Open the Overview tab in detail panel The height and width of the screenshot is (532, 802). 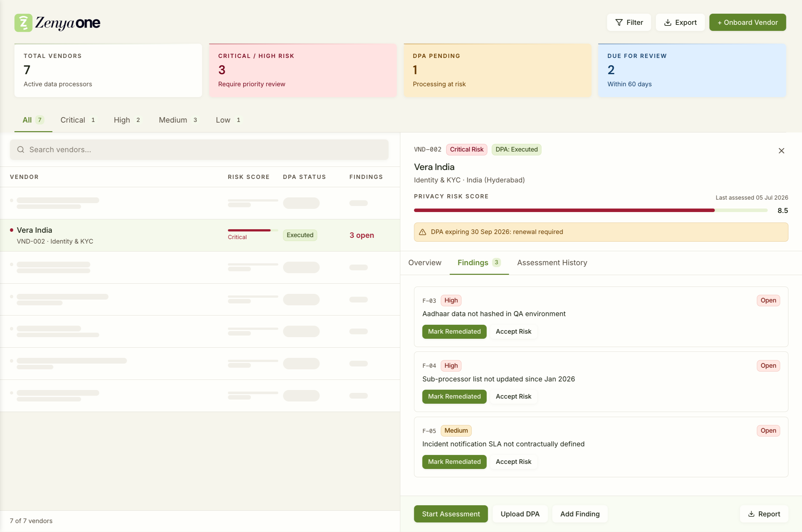point(424,263)
